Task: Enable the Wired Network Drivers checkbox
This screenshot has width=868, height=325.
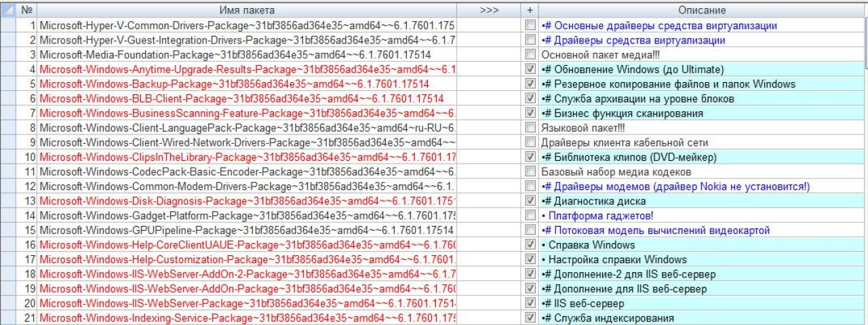Action: (530, 142)
